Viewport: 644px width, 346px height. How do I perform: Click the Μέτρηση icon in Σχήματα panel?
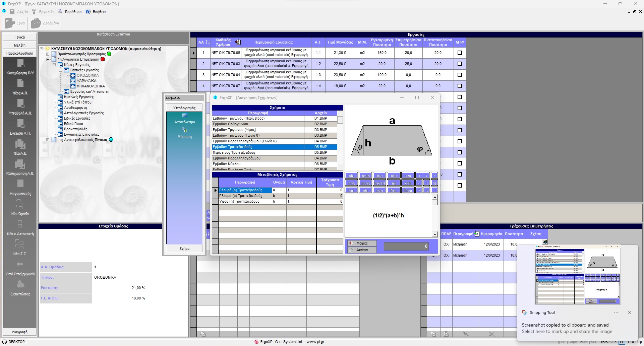pyautogui.click(x=185, y=130)
